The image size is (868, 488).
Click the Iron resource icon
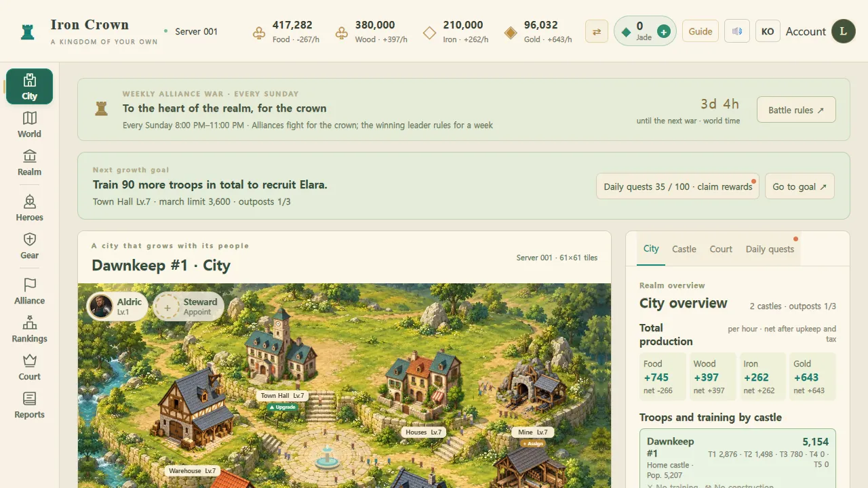point(429,32)
